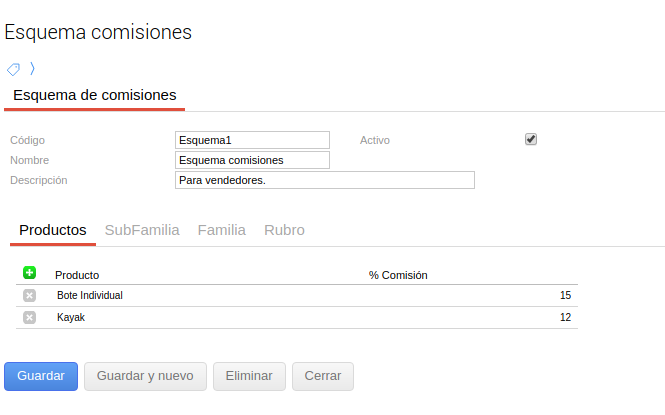Open the Familia tab

[221, 230]
